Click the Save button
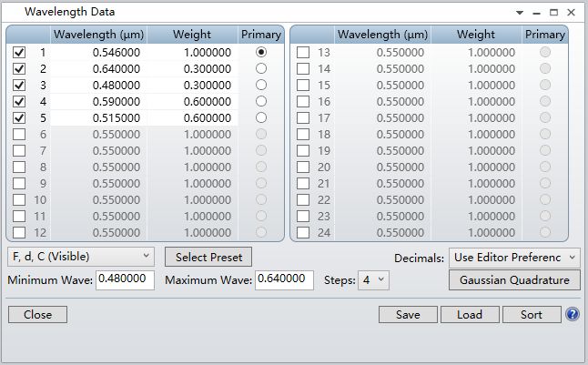 point(408,315)
